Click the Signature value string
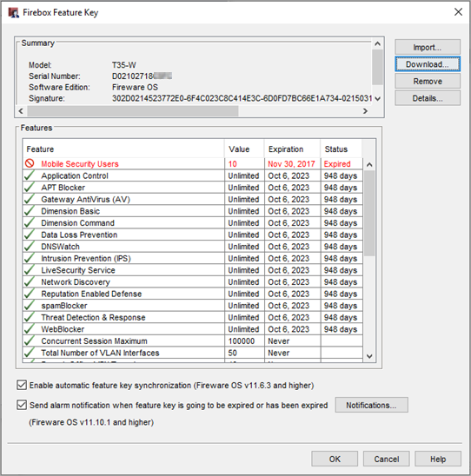Viewport: 471px width, 476px height. coord(242,98)
